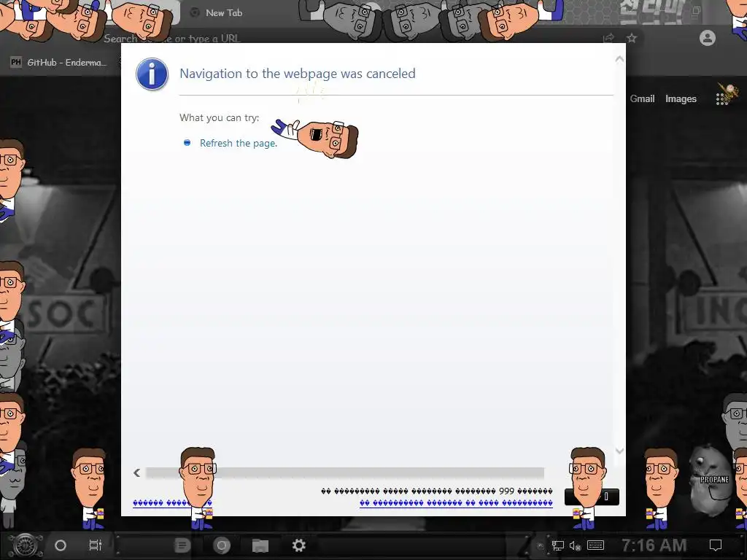Click the scroll-down arrow of the dialog

619,451
